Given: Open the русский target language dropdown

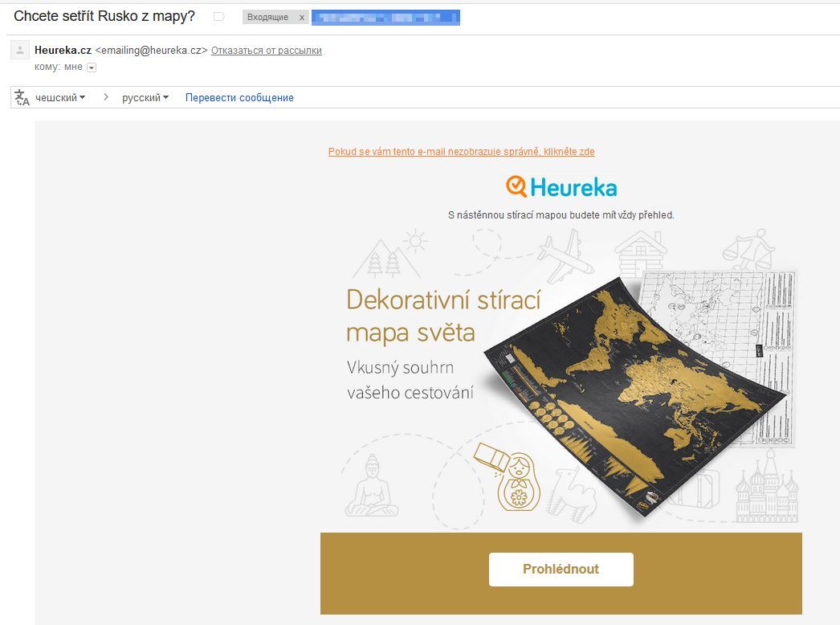Looking at the screenshot, I should tap(145, 97).
